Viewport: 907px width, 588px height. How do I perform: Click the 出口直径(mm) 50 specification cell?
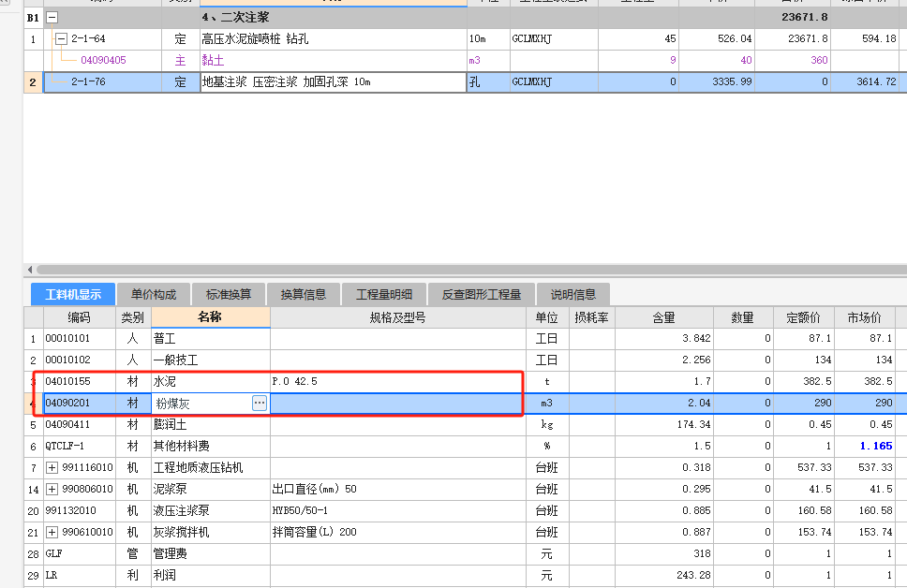point(398,489)
